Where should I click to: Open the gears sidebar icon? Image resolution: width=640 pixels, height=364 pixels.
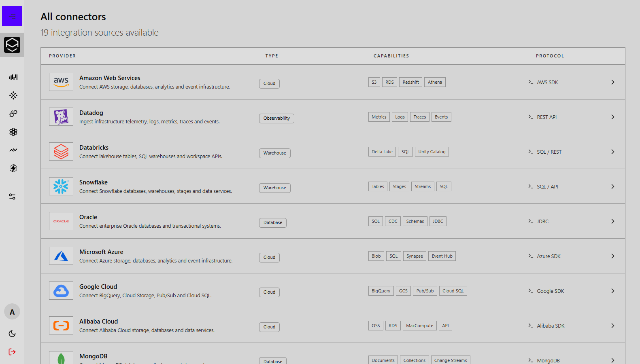(x=13, y=114)
